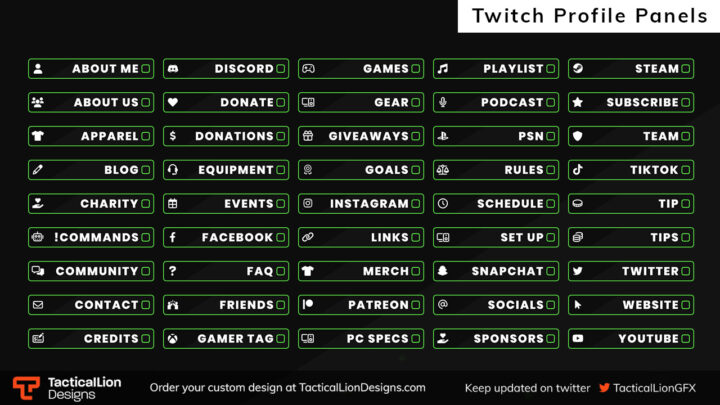Select the DONATE panel label
Image resolution: width=720 pixels, height=405 pixels.
pos(247,102)
